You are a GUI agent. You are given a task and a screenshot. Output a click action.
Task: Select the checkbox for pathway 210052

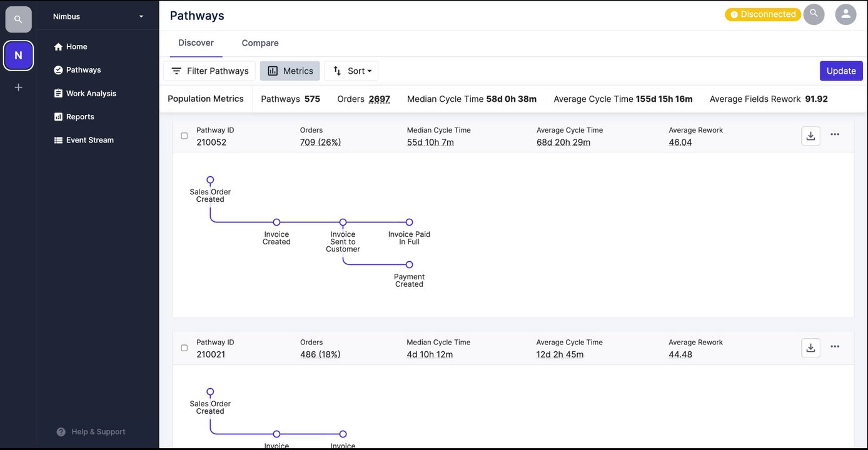point(184,136)
